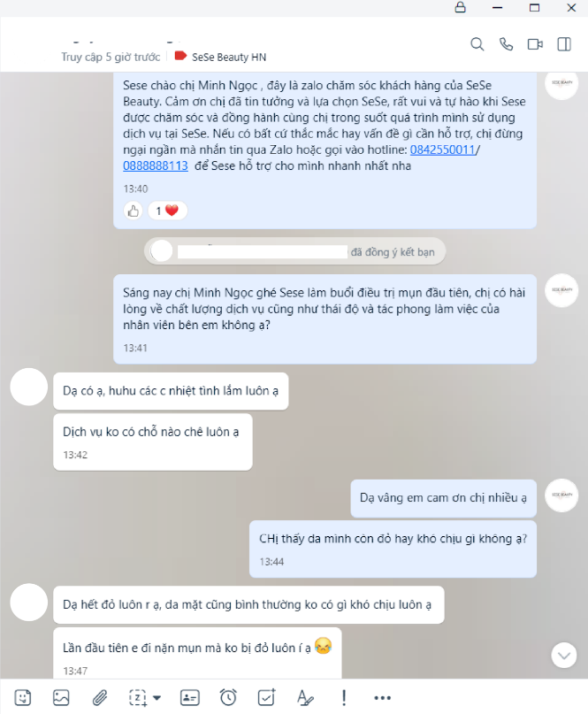
Task: Click hotline link 0842550011
Action: 442,150
